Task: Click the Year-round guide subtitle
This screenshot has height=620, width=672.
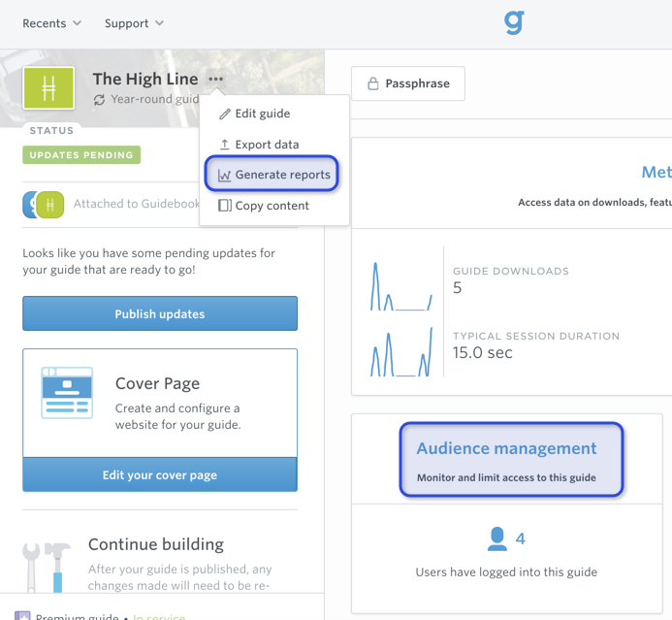Action: pyautogui.click(x=155, y=99)
